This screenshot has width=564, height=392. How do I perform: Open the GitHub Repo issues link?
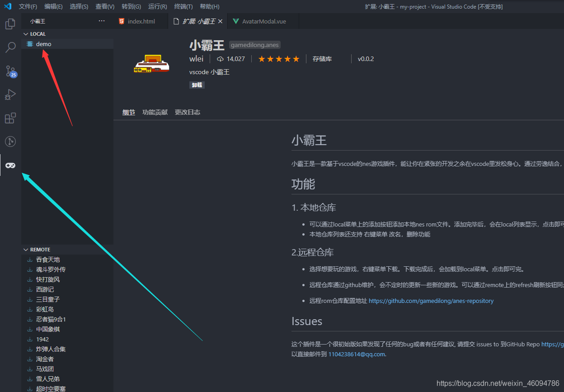[x=552, y=344]
